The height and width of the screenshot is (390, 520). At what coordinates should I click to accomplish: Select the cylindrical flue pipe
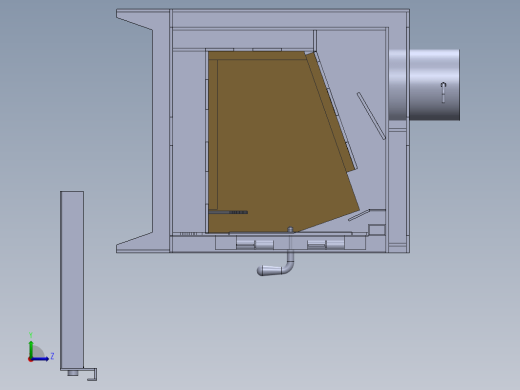pos(424,85)
